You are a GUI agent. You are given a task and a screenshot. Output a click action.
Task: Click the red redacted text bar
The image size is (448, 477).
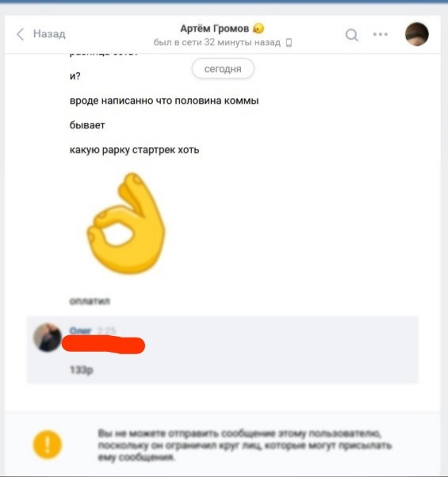point(104,345)
